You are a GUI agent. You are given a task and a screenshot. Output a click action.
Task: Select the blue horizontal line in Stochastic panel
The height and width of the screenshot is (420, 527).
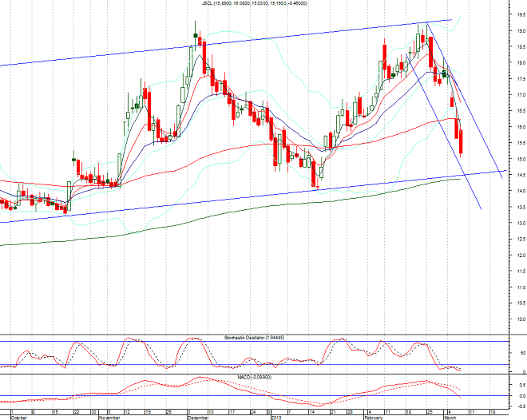click(240, 365)
